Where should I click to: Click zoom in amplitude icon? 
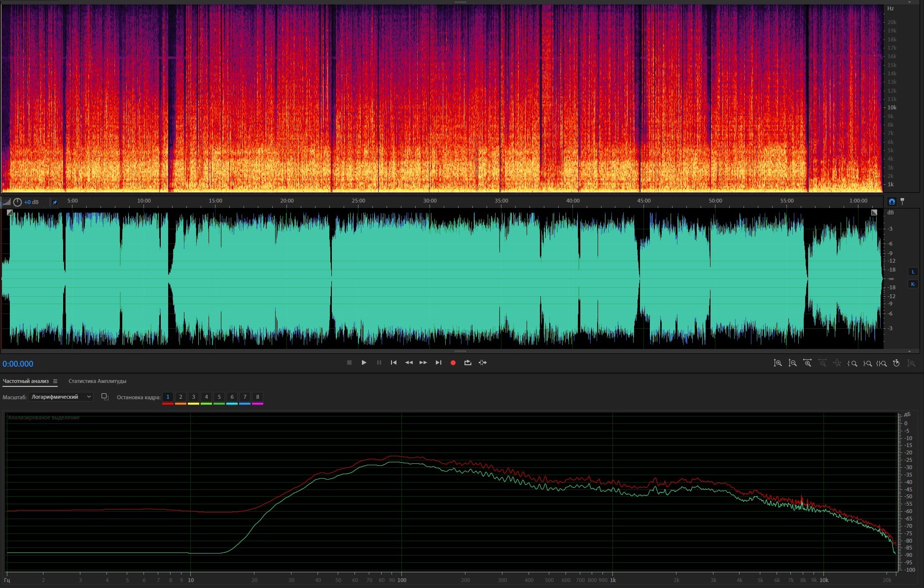[x=778, y=363]
